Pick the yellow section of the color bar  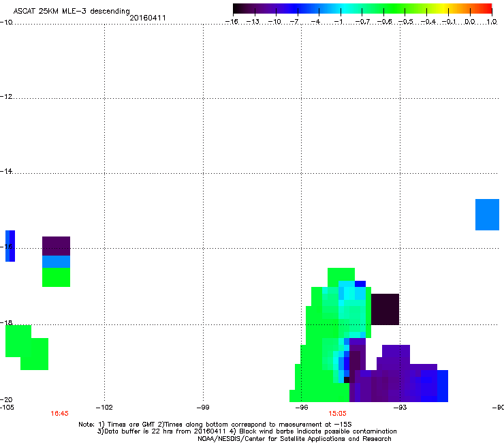click(445, 9)
